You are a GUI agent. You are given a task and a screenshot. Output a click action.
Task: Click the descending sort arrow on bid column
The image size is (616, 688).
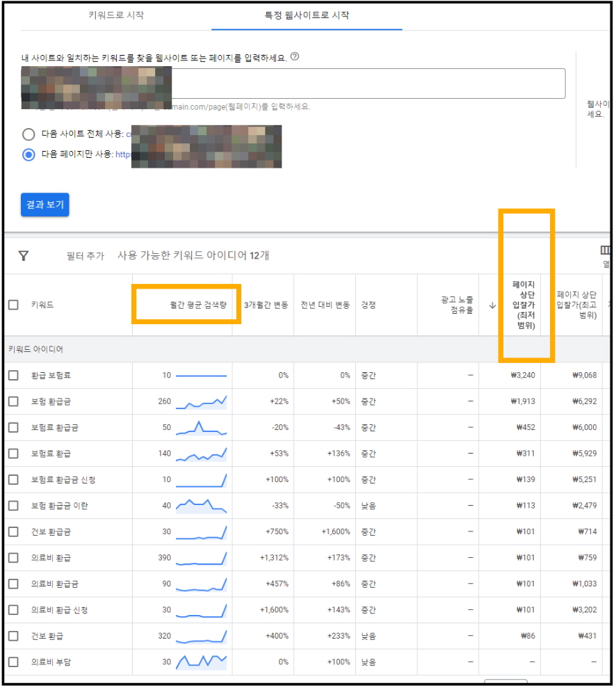point(494,305)
